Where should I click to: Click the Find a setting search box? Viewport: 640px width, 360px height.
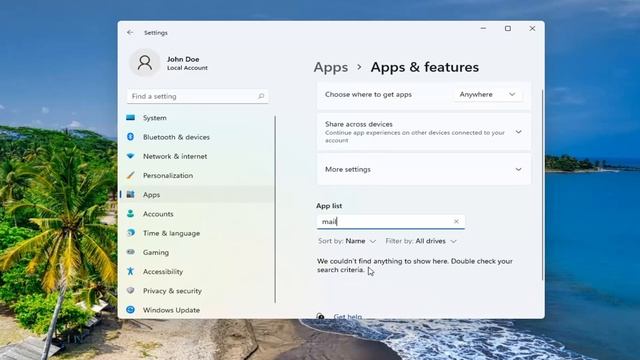(x=198, y=96)
